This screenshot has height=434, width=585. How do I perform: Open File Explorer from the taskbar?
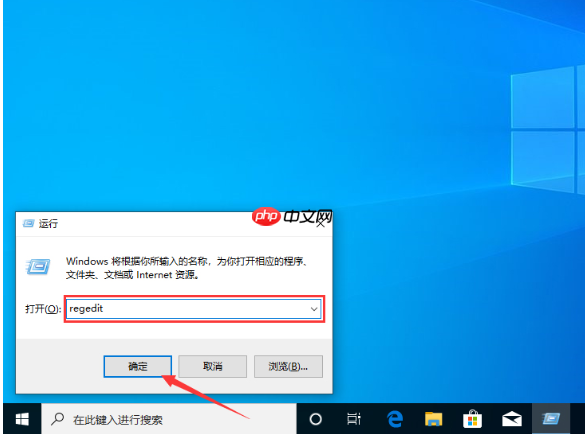pos(434,419)
